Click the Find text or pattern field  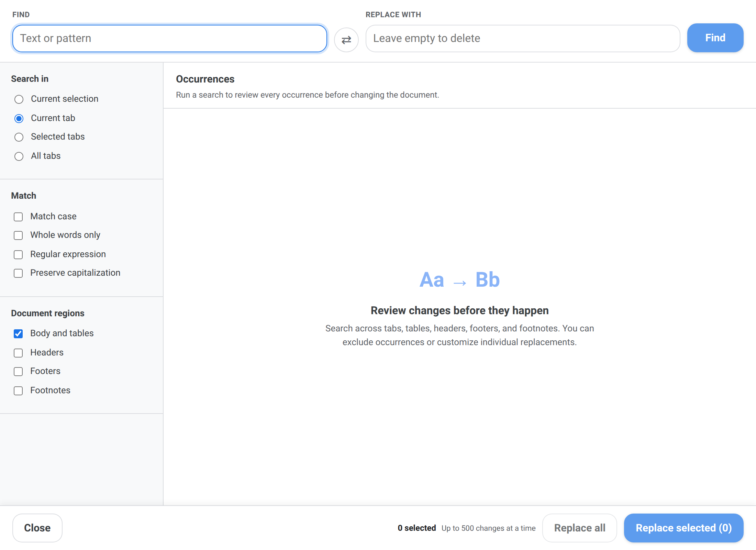169,38
